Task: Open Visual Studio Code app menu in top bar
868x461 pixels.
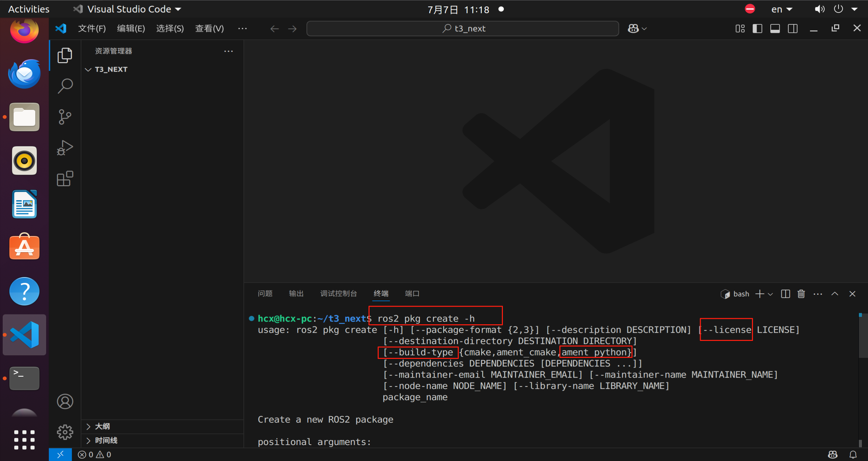Action: (x=127, y=9)
